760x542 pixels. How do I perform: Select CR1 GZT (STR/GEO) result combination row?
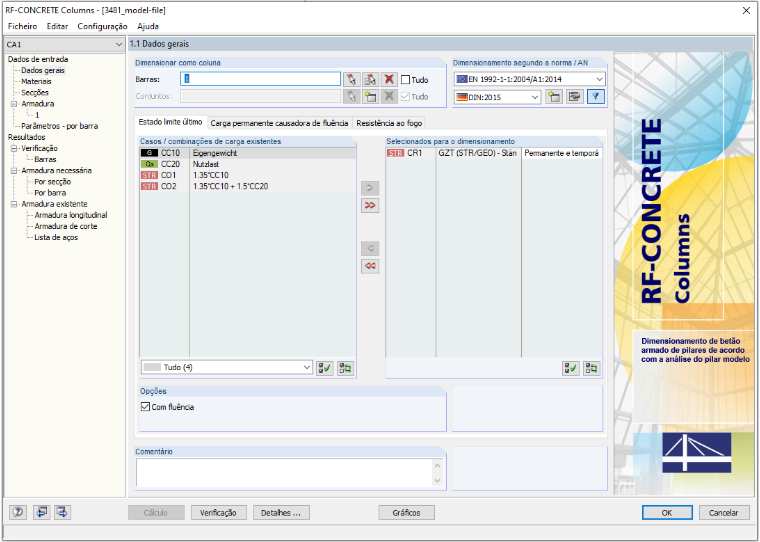click(x=494, y=153)
